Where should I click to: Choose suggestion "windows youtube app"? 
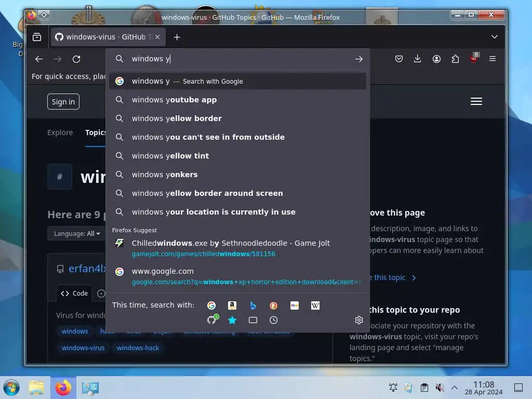(x=237, y=100)
